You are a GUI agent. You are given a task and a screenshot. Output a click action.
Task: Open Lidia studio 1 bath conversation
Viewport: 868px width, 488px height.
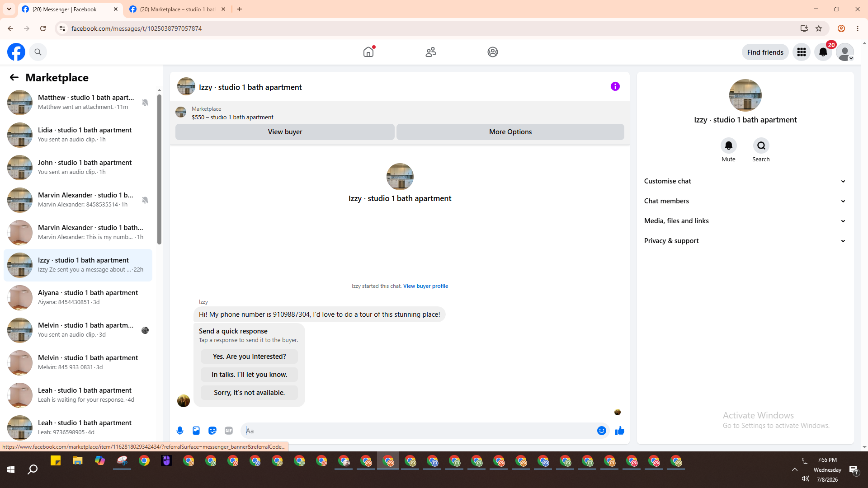(78, 135)
